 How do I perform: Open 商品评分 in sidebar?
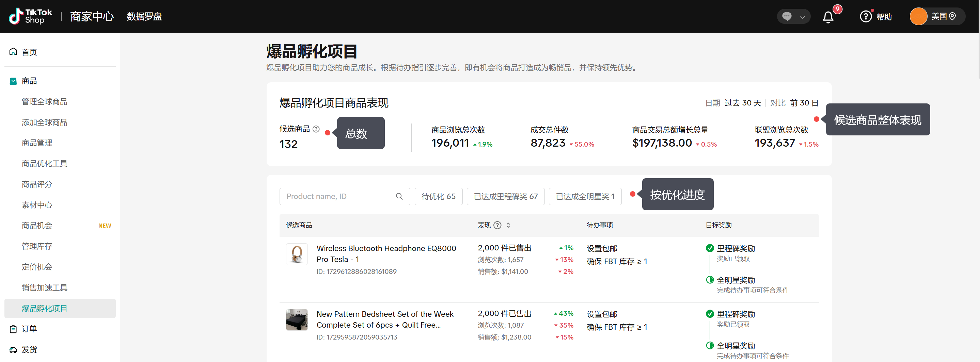pyautogui.click(x=37, y=184)
